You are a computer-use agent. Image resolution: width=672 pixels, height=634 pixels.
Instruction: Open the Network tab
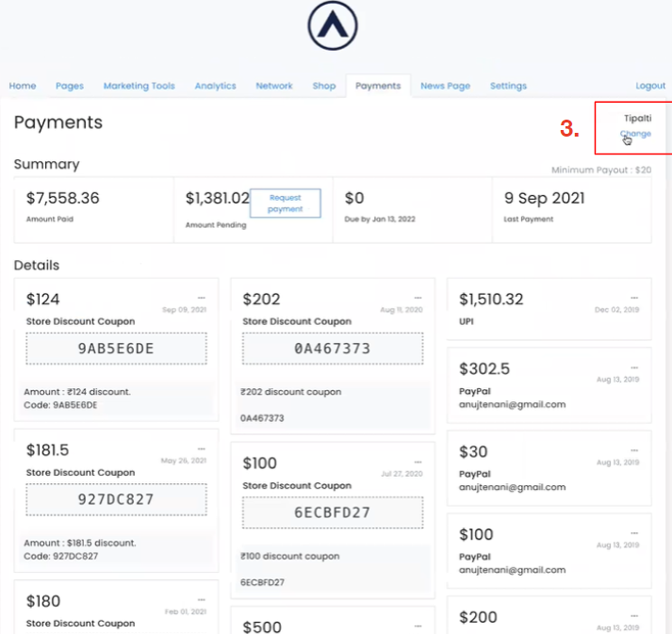[x=274, y=86]
